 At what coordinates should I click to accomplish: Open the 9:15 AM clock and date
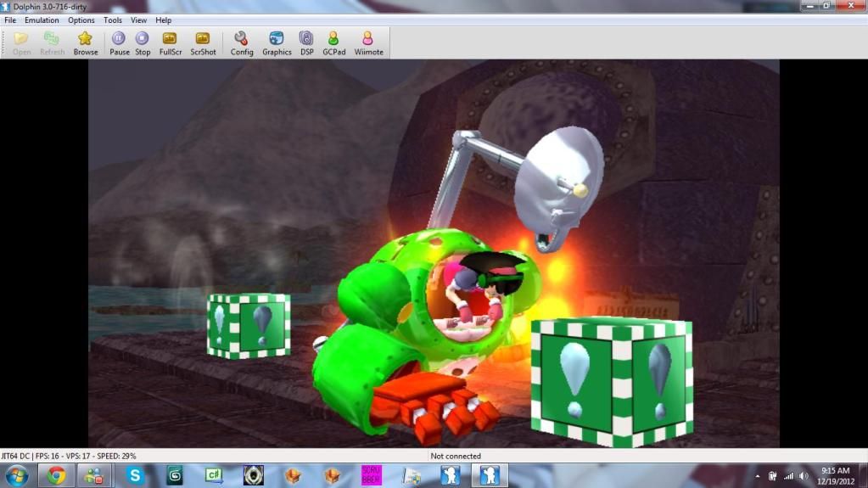pyautogui.click(x=836, y=476)
